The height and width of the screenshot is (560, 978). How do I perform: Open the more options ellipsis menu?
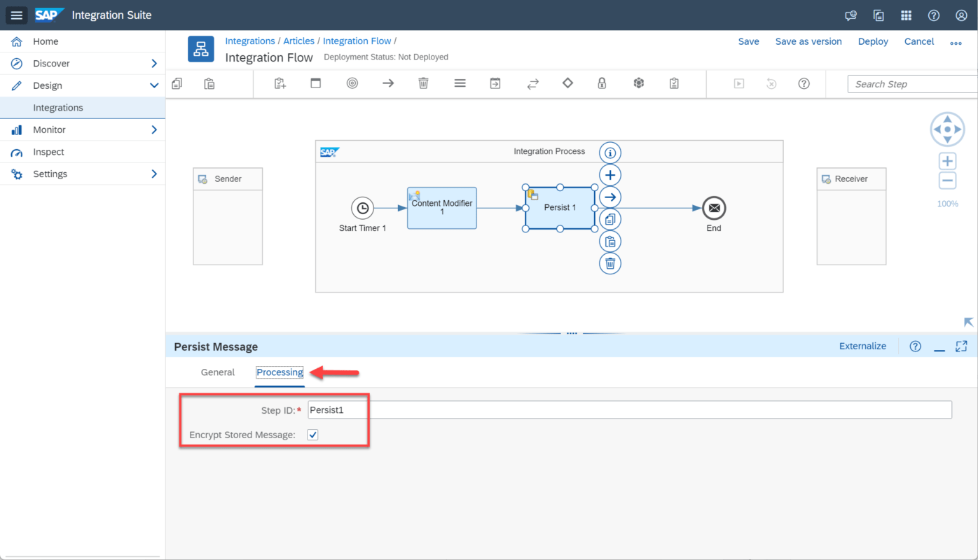pyautogui.click(x=956, y=43)
